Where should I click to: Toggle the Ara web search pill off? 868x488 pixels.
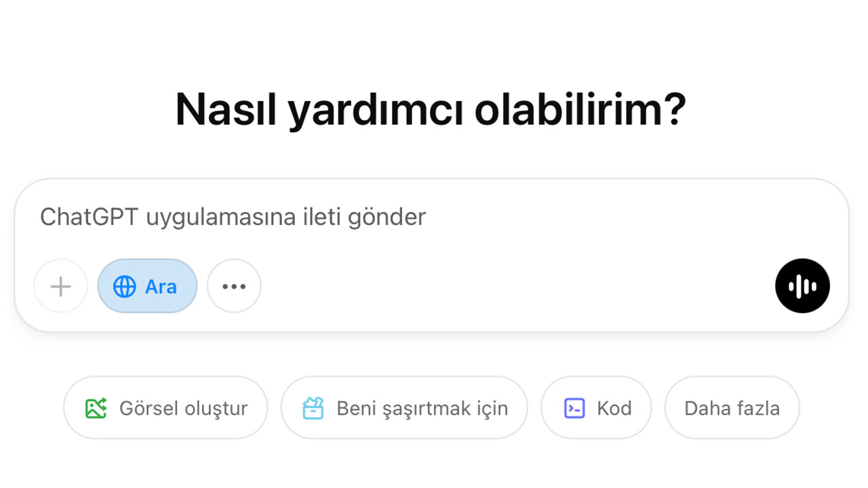click(x=147, y=286)
